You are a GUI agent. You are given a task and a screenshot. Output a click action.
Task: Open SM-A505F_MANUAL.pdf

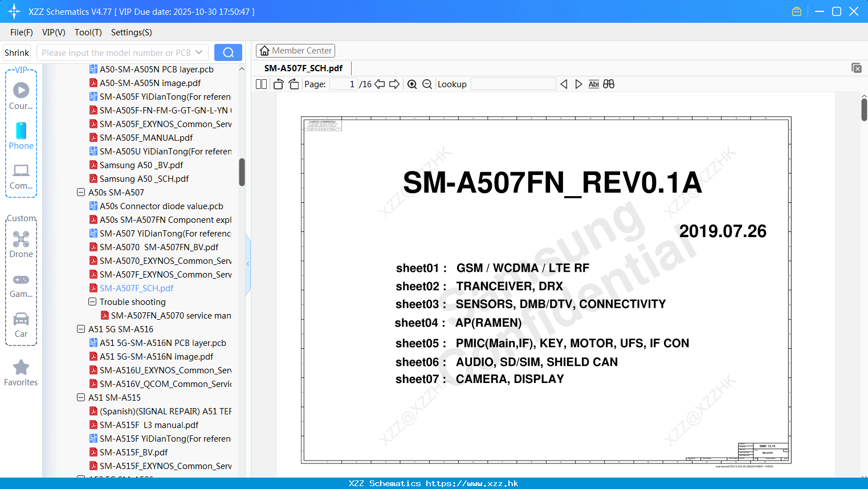point(141,138)
